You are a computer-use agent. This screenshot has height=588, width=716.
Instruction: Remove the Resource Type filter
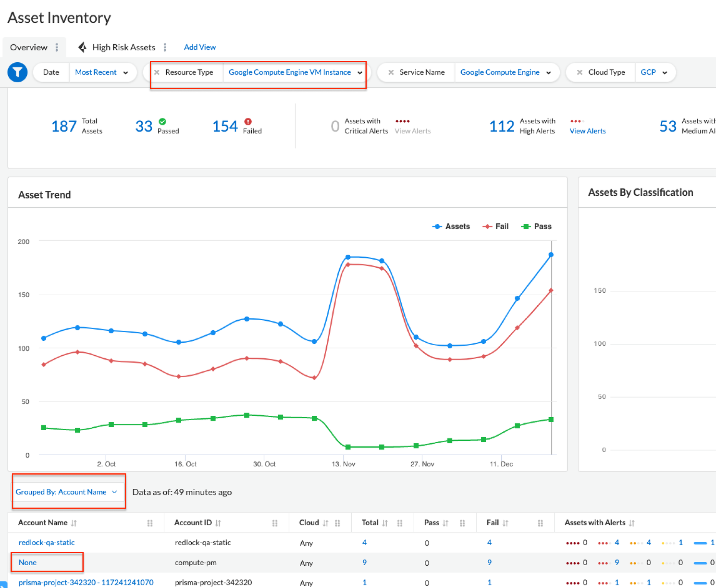[x=157, y=72]
